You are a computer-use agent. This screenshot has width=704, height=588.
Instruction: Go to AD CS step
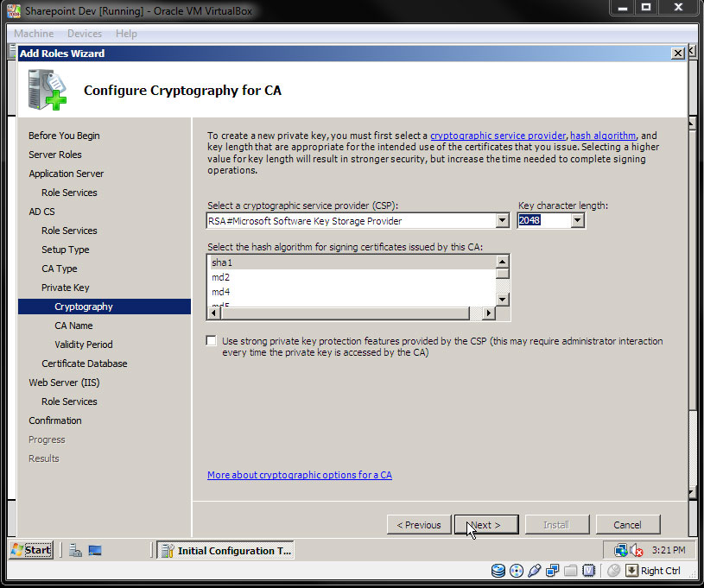click(x=41, y=212)
